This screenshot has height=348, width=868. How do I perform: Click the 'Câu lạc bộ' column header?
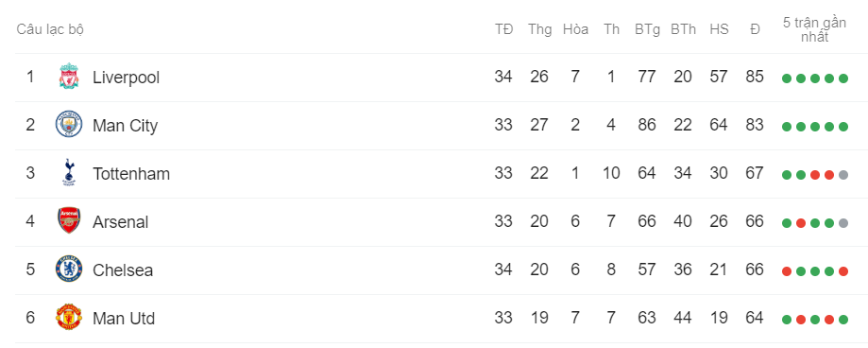pos(50,29)
